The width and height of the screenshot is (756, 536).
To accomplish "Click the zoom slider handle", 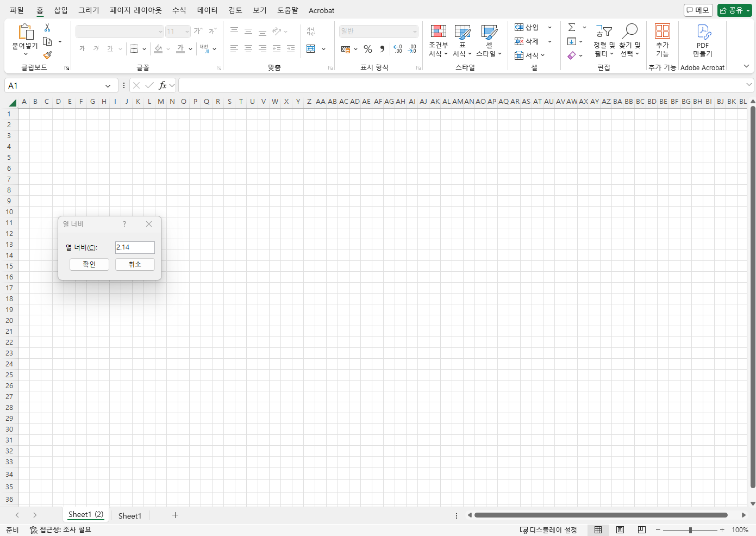I will point(690,530).
